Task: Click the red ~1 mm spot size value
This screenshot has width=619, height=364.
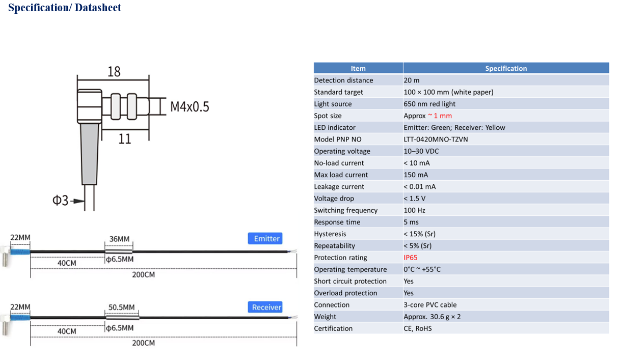Action: coord(440,116)
